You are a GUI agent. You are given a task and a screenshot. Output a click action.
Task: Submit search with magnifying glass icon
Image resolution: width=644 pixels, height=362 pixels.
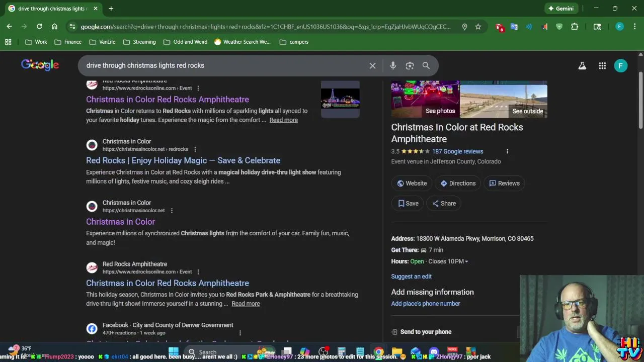click(426, 65)
